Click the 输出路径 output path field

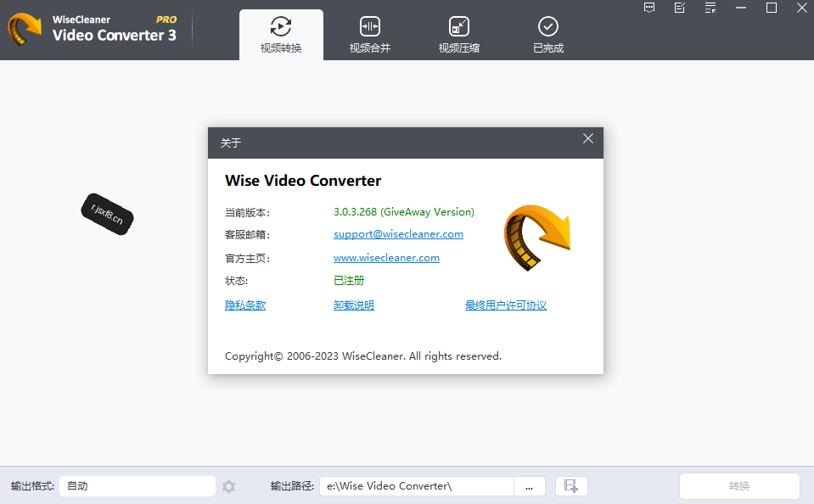click(417, 486)
